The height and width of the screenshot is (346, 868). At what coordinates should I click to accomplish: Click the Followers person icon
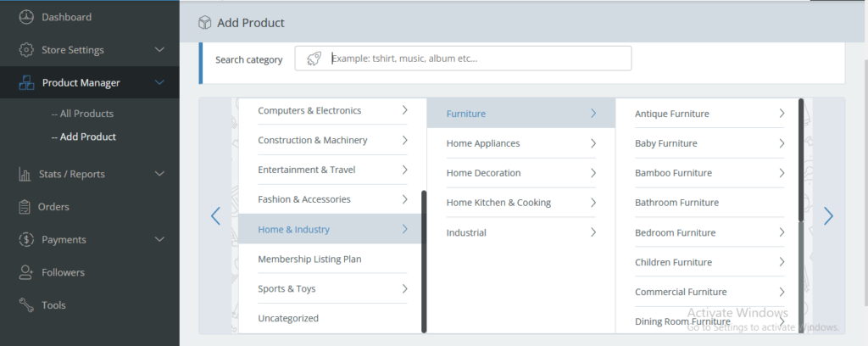pyautogui.click(x=26, y=273)
